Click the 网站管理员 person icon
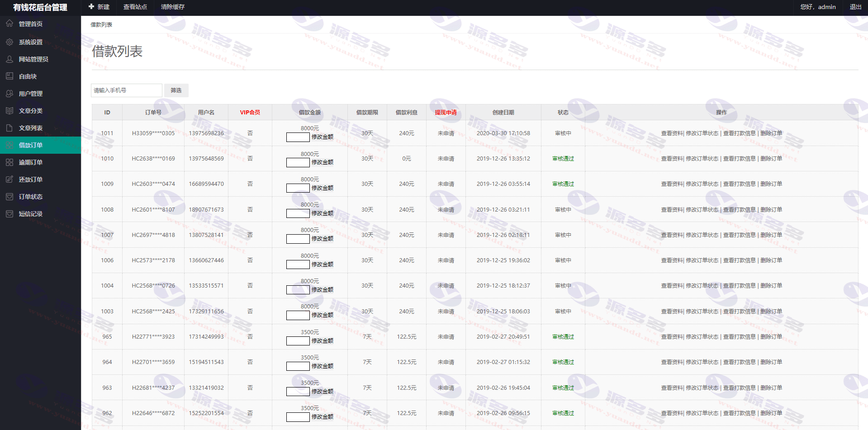This screenshot has height=430, width=868. click(9, 59)
